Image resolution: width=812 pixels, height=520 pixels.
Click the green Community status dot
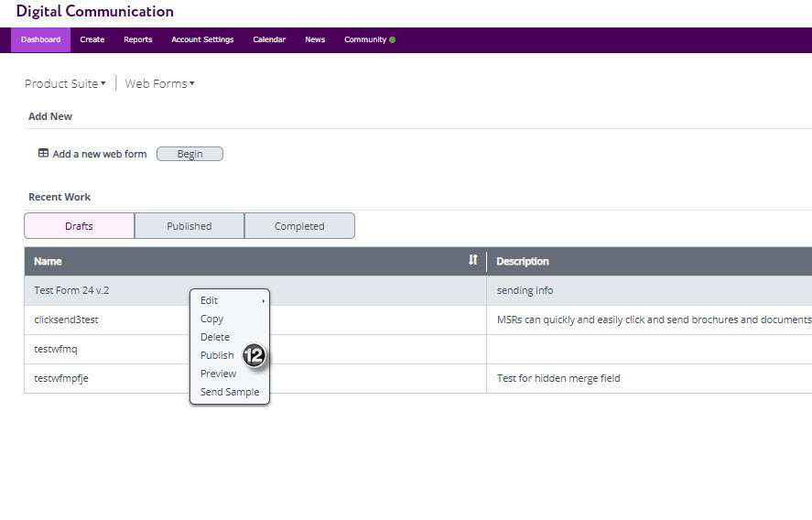pyautogui.click(x=393, y=40)
